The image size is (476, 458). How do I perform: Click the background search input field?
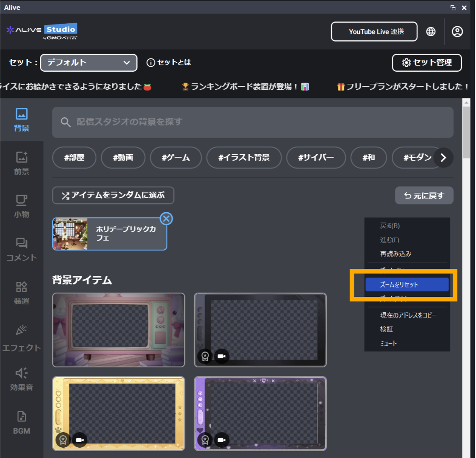(253, 122)
